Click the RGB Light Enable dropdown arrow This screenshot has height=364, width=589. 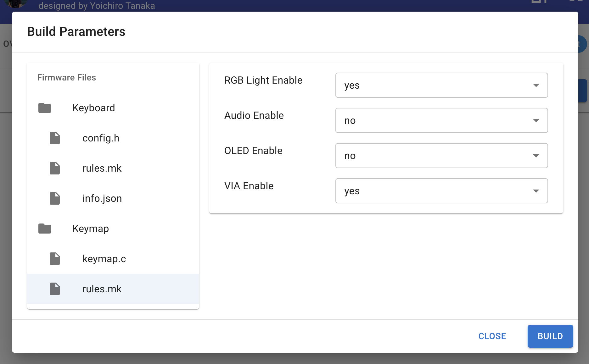tap(536, 85)
